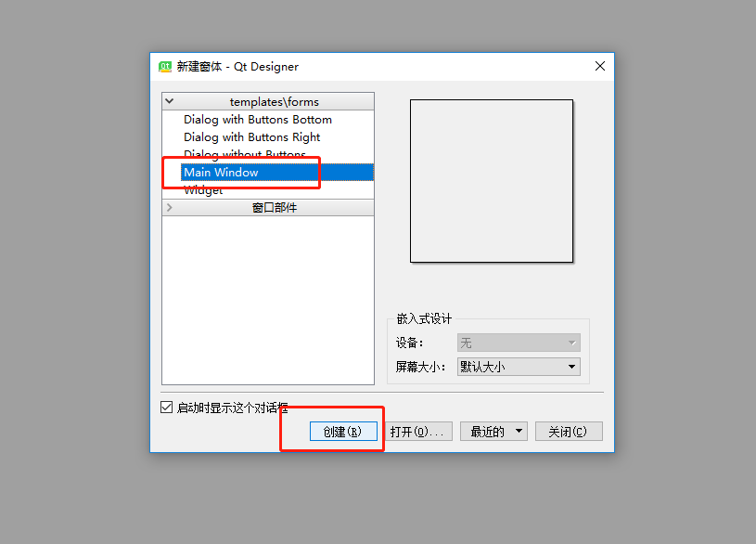Open the 最近的 recent files arrow

(x=519, y=431)
